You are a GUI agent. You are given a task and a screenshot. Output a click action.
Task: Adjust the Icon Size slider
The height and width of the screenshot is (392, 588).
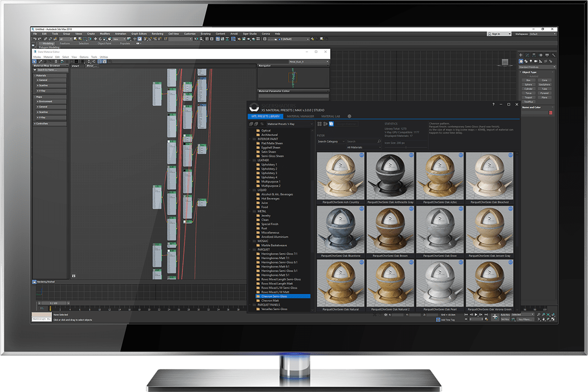pyautogui.click(x=406, y=147)
